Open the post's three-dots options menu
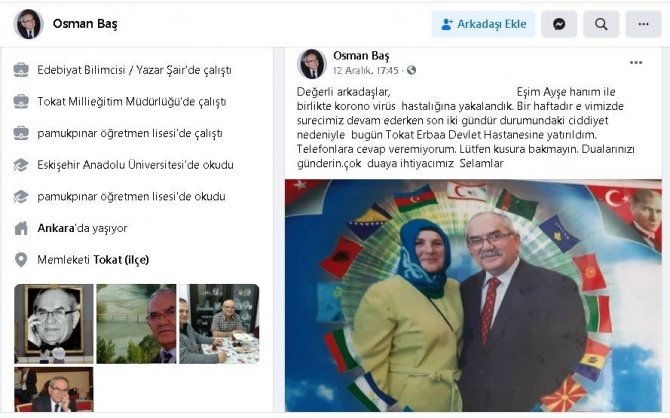 tap(636, 63)
